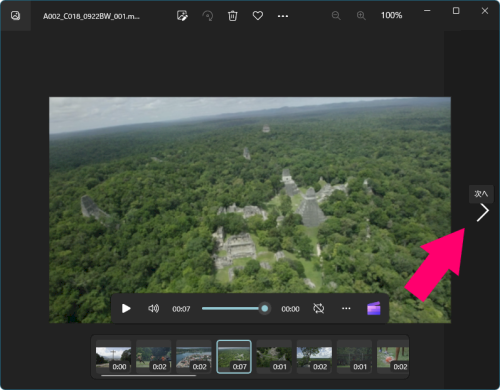
Task: Select the second filmstrip thumbnail with runners
Action: click(x=154, y=357)
